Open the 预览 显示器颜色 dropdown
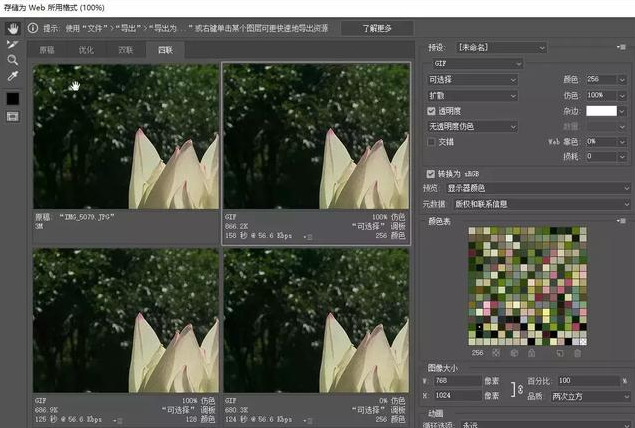This screenshot has width=635, height=428. point(538,188)
